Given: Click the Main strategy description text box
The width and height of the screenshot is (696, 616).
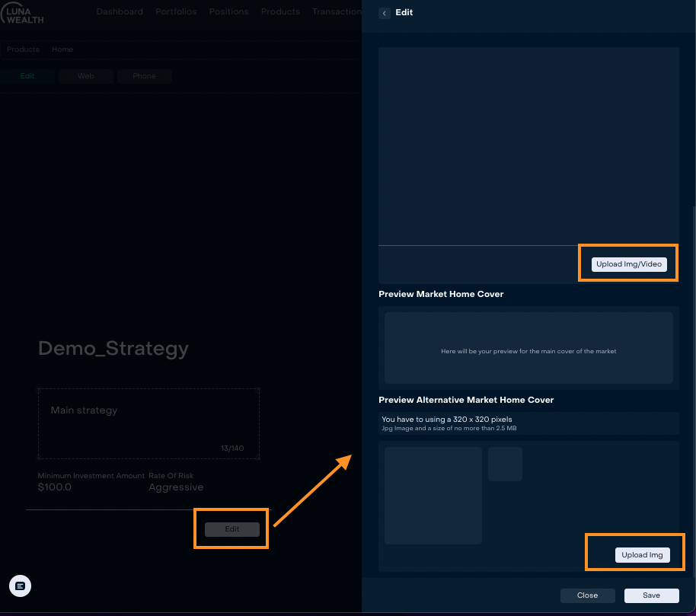Looking at the screenshot, I should tap(148, 423).
